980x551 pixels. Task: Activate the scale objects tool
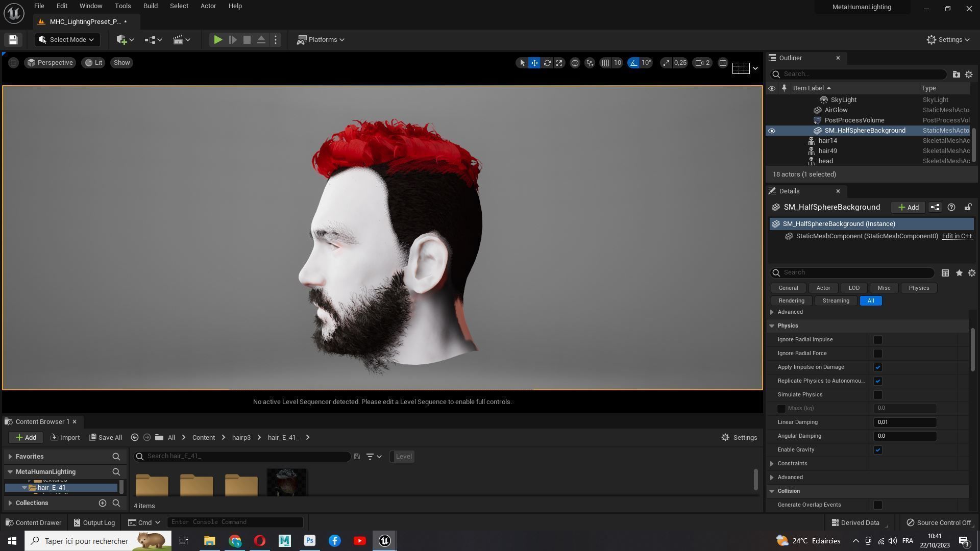(559, 63)
